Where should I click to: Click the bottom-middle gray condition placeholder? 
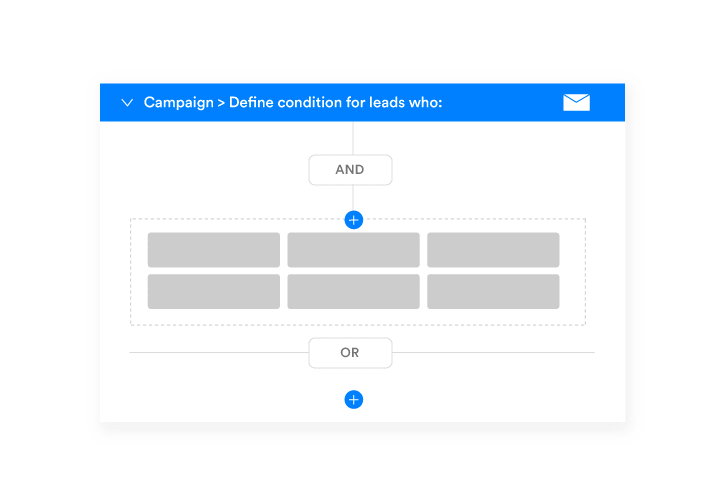point(353,291)
